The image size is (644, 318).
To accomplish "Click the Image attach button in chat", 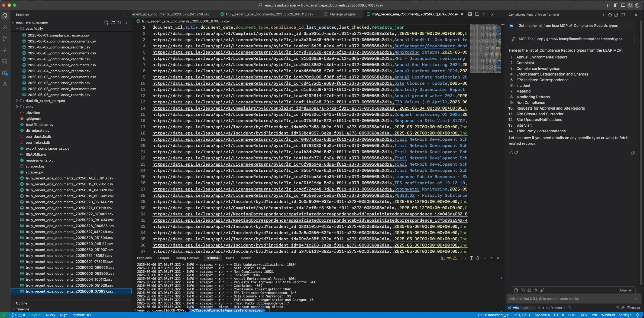I will (x=633, y=308).
